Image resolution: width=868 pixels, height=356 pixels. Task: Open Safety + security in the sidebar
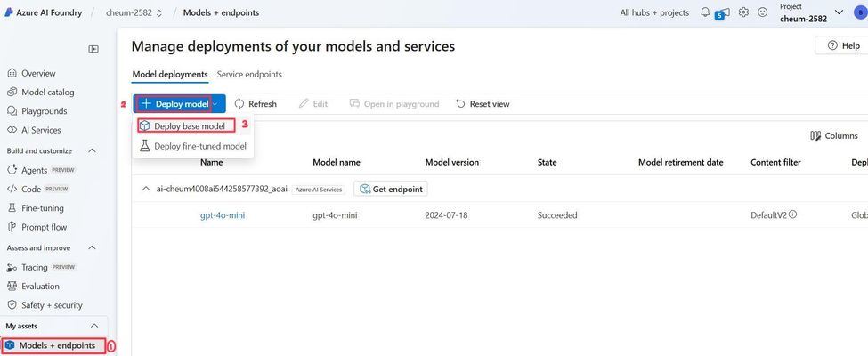52,305
